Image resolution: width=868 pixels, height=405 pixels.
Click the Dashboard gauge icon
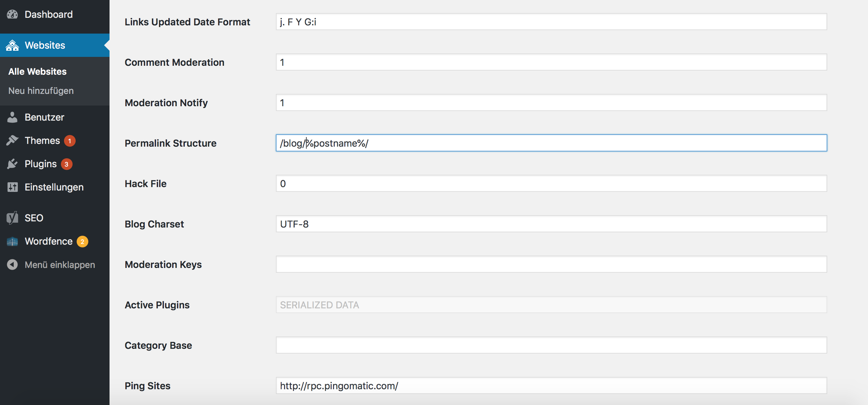coord(12,14)
